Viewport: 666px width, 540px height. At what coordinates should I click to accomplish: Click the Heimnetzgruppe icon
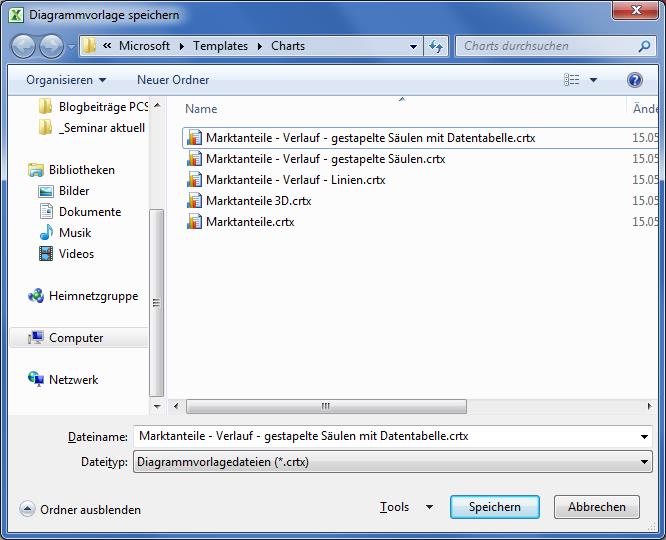(x=36, y=296)
